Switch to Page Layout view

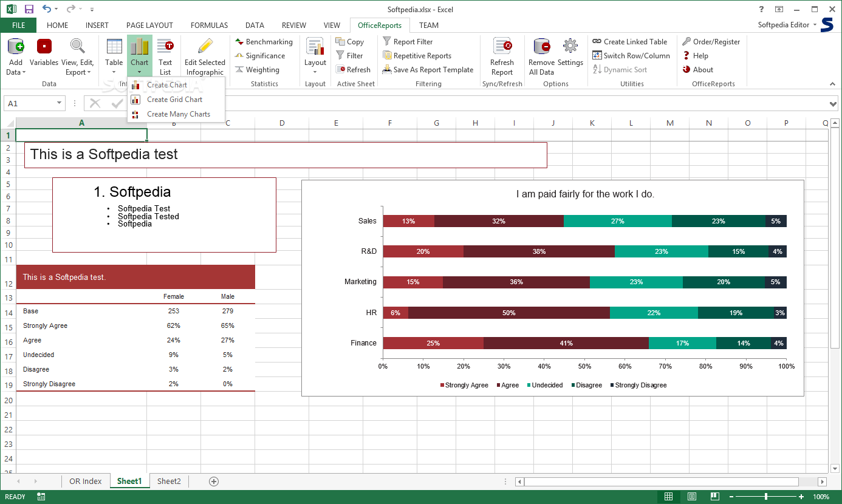[x=692, y=497]
